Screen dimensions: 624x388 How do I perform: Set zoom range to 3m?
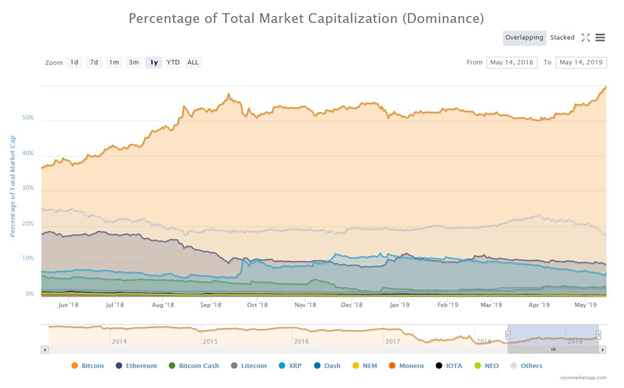(134, 62)
